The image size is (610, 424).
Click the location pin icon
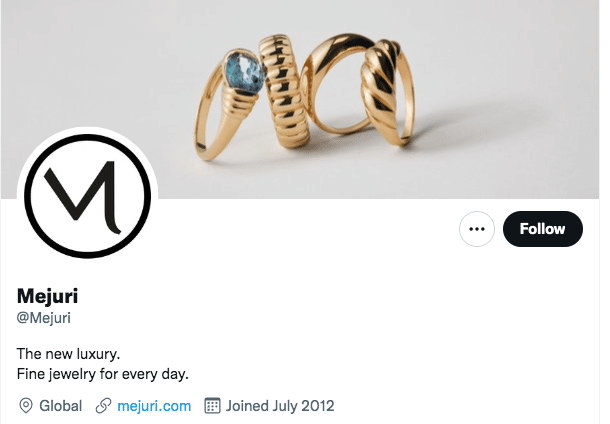pyautogui.click(x=26, y=406)
